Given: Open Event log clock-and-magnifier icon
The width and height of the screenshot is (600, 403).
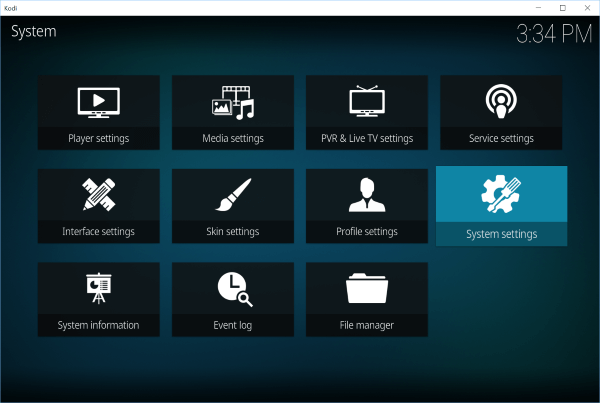Looking at the screenshot, I should pyautogui.click(x=233, y=288).
